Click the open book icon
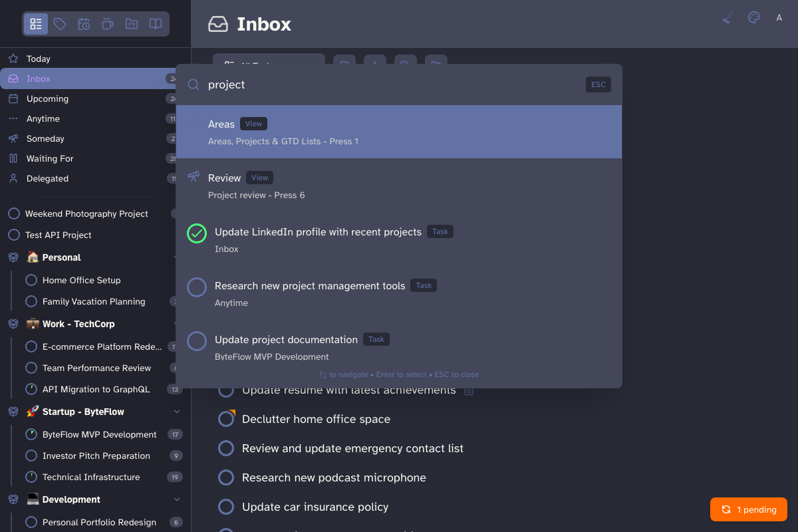 click(156, 24)
